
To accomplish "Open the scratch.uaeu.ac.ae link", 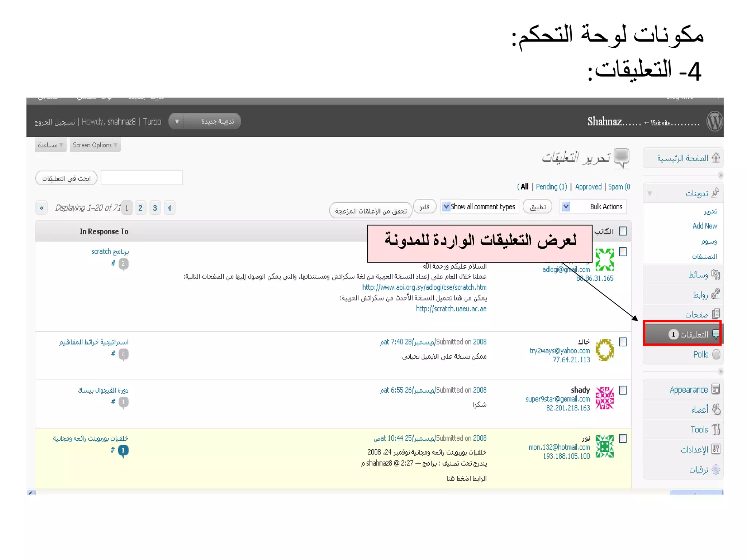I will pos(451,309).
